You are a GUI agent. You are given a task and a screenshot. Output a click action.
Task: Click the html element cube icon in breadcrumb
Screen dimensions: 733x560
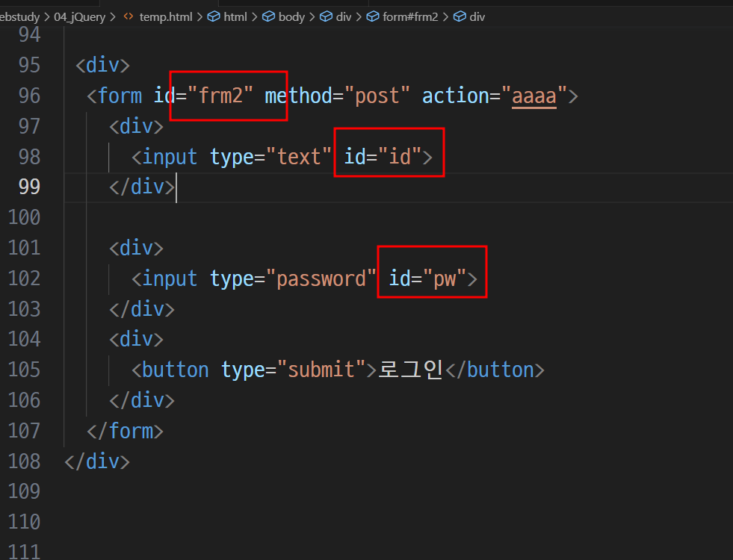point(214,17)
